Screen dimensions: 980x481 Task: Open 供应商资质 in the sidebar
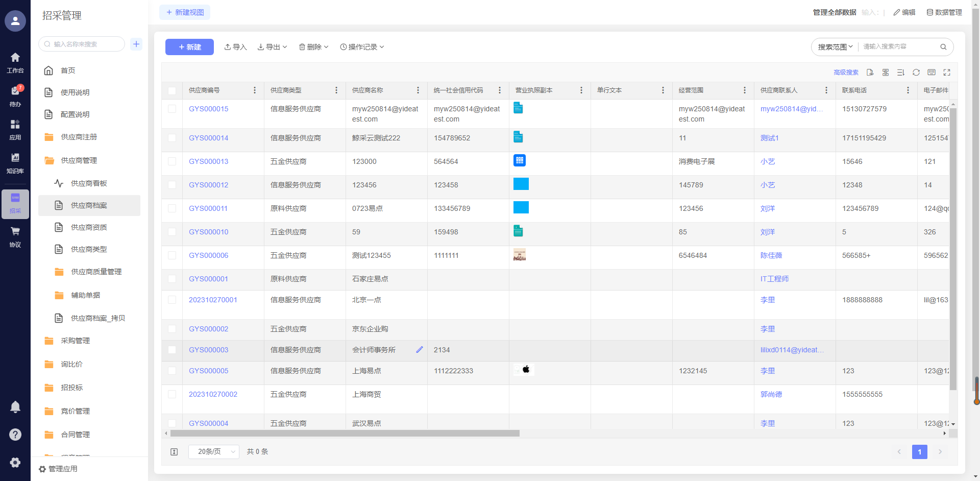(x=89, y=227)
